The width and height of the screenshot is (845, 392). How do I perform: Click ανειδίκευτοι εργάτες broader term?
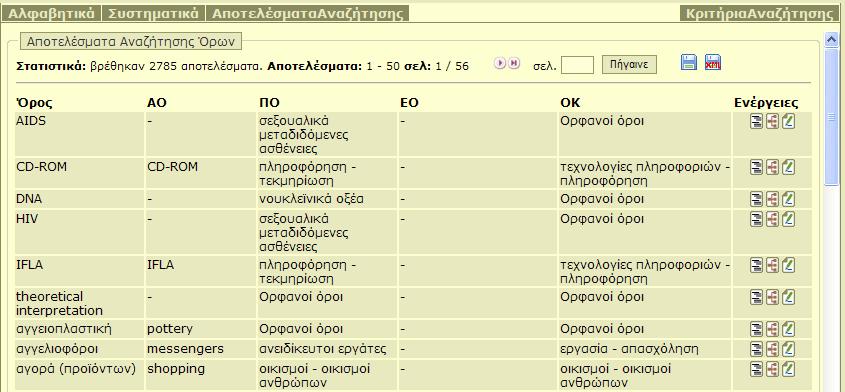(x=323, y=349)
